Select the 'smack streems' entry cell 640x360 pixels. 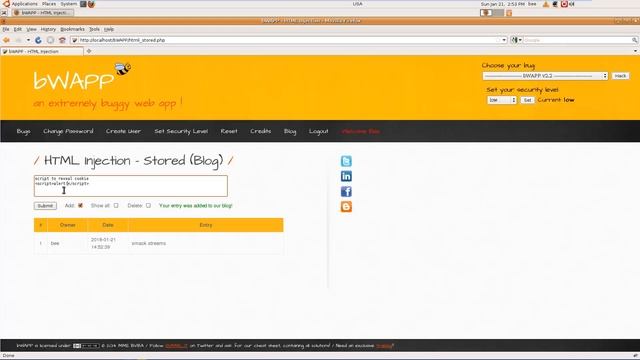pos(206,243)
